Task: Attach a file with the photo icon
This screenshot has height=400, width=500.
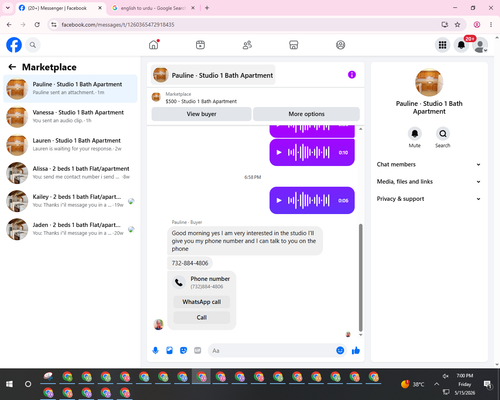Action: tap(169, 350)
